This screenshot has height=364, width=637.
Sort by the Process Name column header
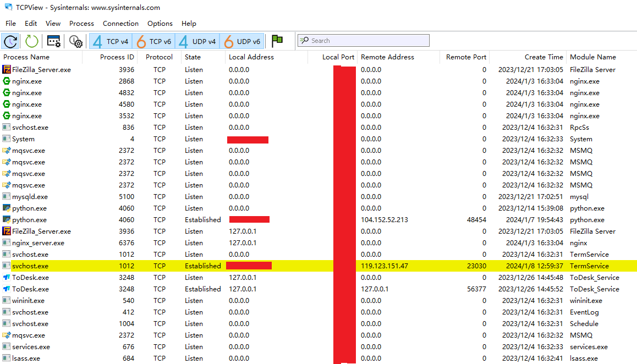click(26, 57)
